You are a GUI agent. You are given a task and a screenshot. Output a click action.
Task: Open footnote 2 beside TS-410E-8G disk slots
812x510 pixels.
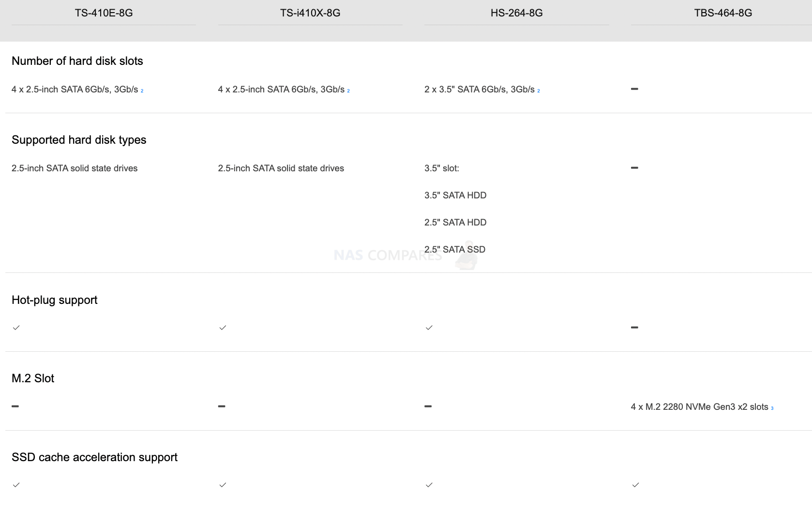pos(142,91)
